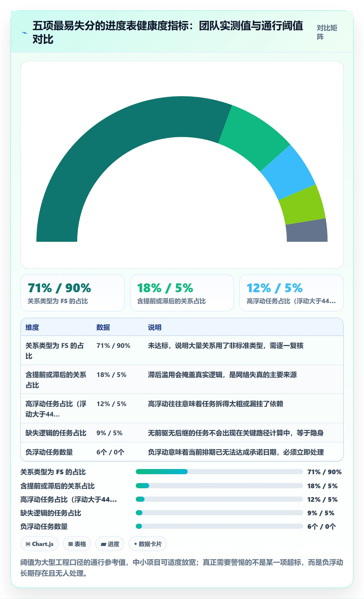Click the 缺失逻辑的任务占比 progress bar

pos(219,513)
